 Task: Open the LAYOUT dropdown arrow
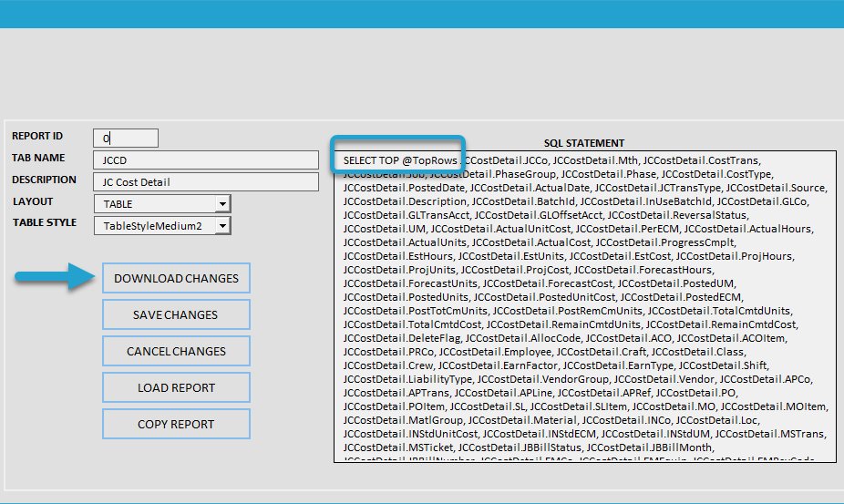pyautogui.click(x=222, y=204)
